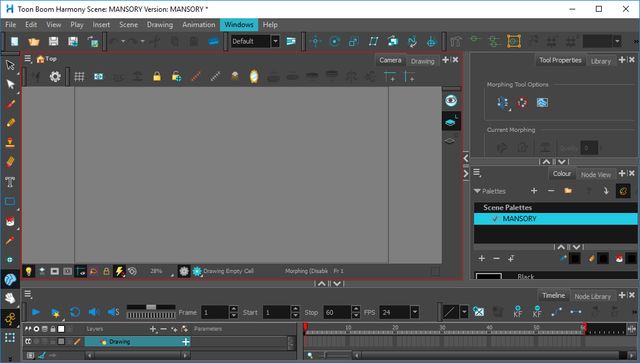Open the line style dropdown in Timeline toolbar
Image resolution: width=640 pixels, height=363 pixels.
pyautogui.click(x=464, y=312)
